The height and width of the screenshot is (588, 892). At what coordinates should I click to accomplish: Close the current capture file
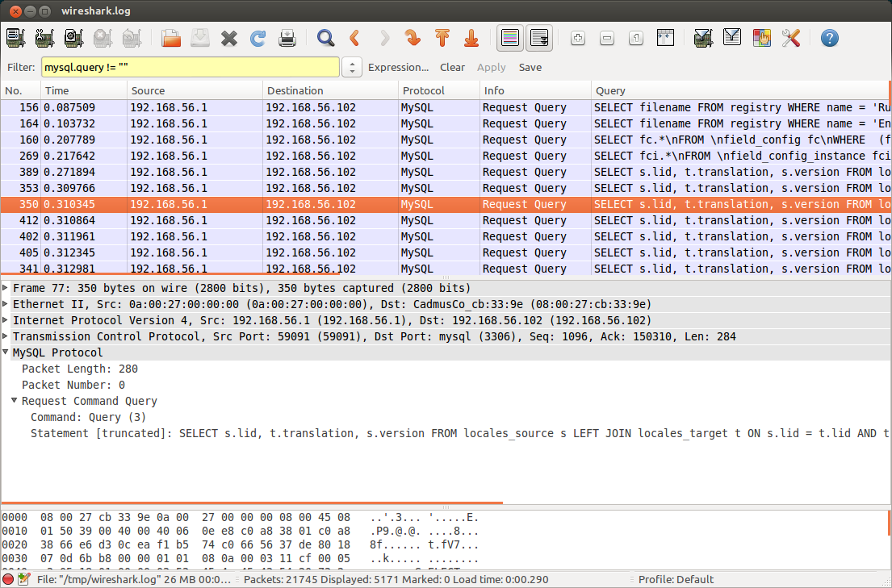229,39
